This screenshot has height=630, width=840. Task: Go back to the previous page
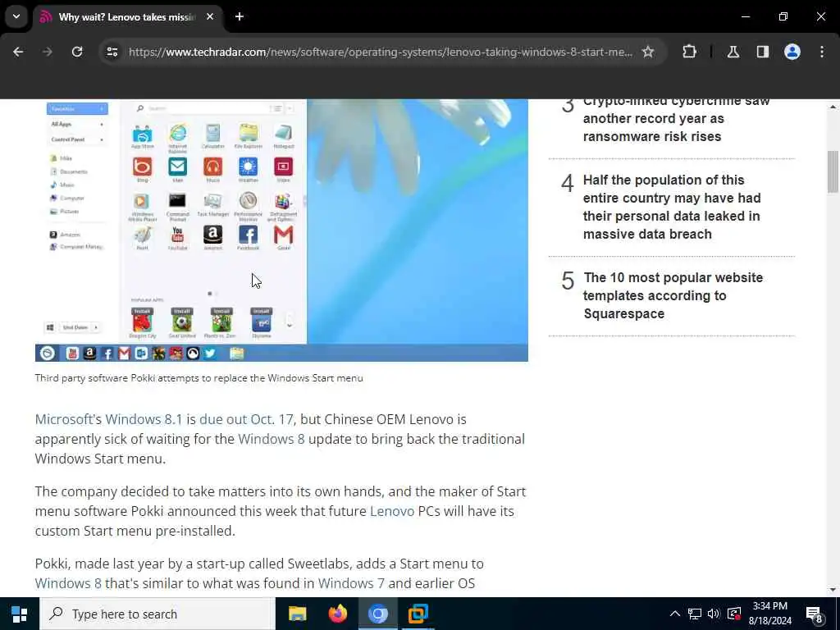coord(18,52)
